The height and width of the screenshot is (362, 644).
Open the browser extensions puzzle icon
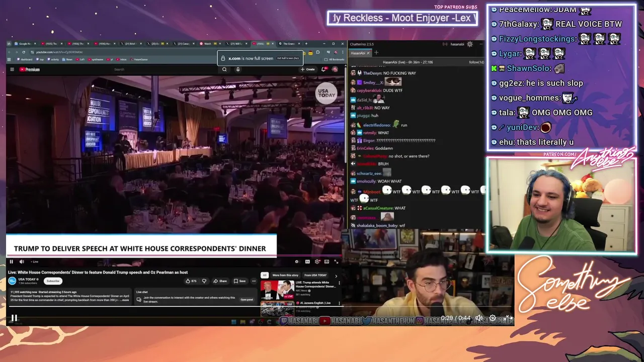coord(318,52)
